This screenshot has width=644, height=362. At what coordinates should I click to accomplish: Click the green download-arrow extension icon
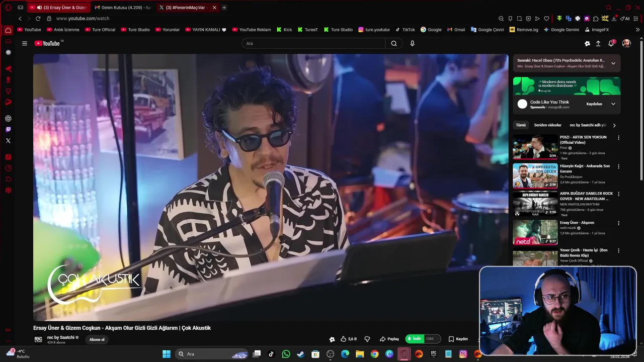click(559, 19)
